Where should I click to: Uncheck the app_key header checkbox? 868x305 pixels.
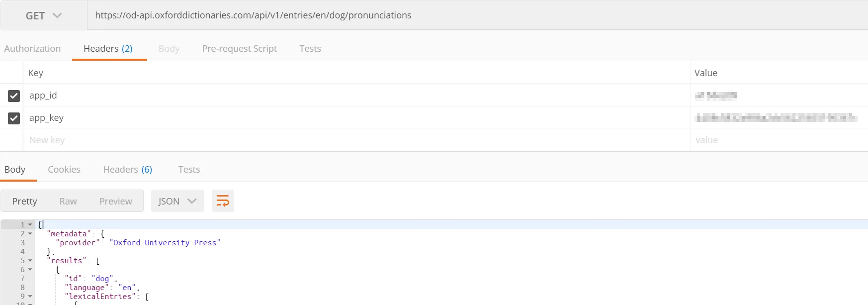[14, 118]
